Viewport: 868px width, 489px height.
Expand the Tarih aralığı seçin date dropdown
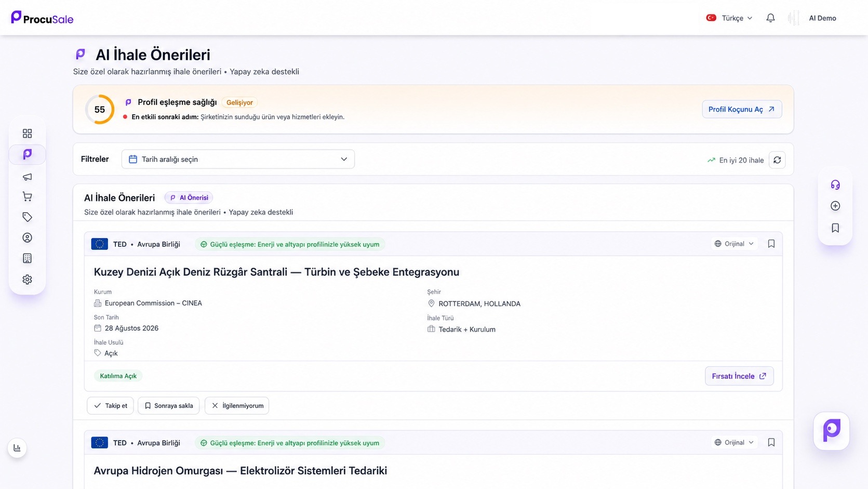point(238,159)
